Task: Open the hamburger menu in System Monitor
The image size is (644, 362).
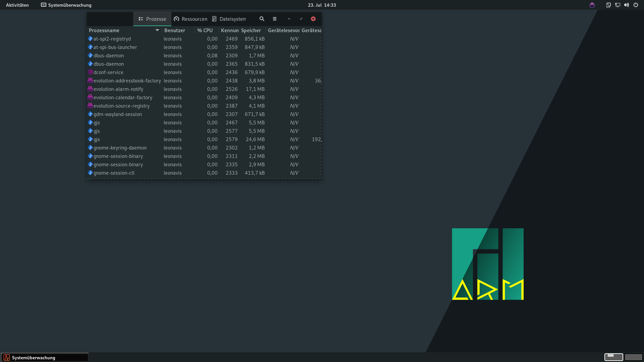Action: coord(275,19)
